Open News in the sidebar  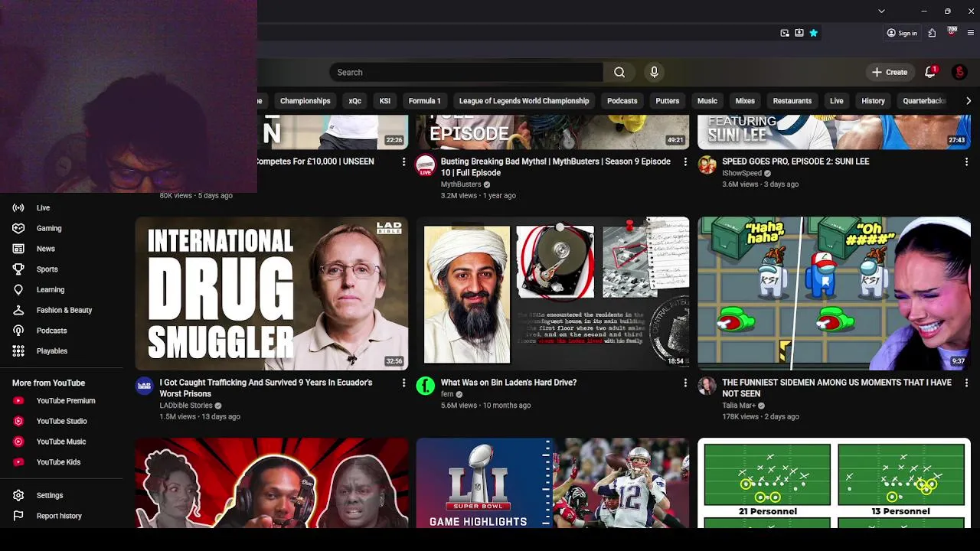click(45, 249)
